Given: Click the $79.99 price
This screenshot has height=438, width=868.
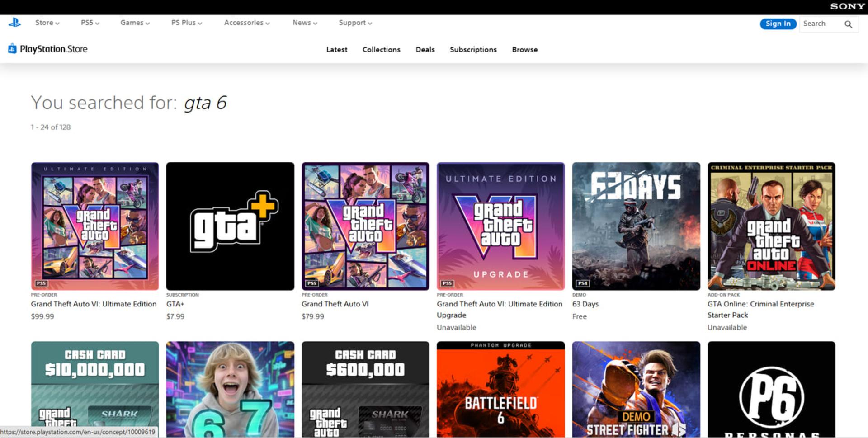Looking at the screenshot, I should click(x=313, y=316).
